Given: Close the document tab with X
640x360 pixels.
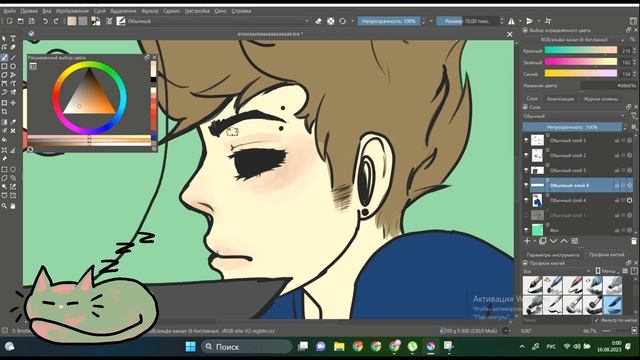Looking at the screenshot, I should coord(509,34).
